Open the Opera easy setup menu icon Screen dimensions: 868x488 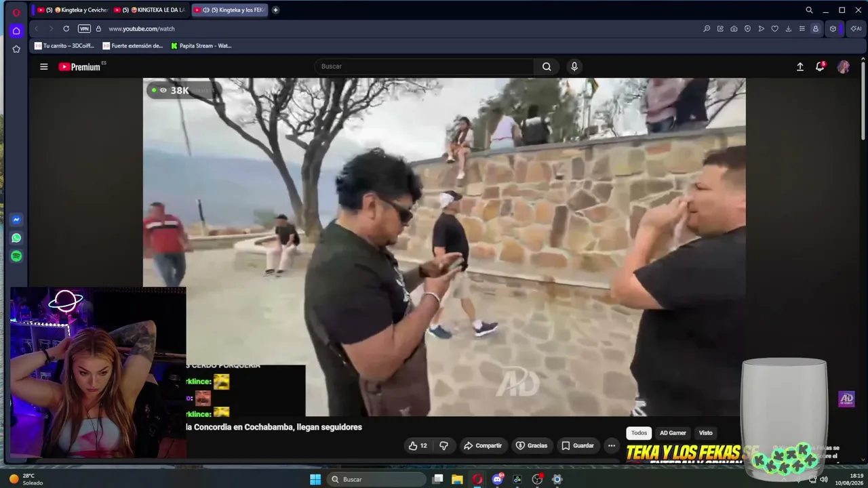(x=802, y=28)
